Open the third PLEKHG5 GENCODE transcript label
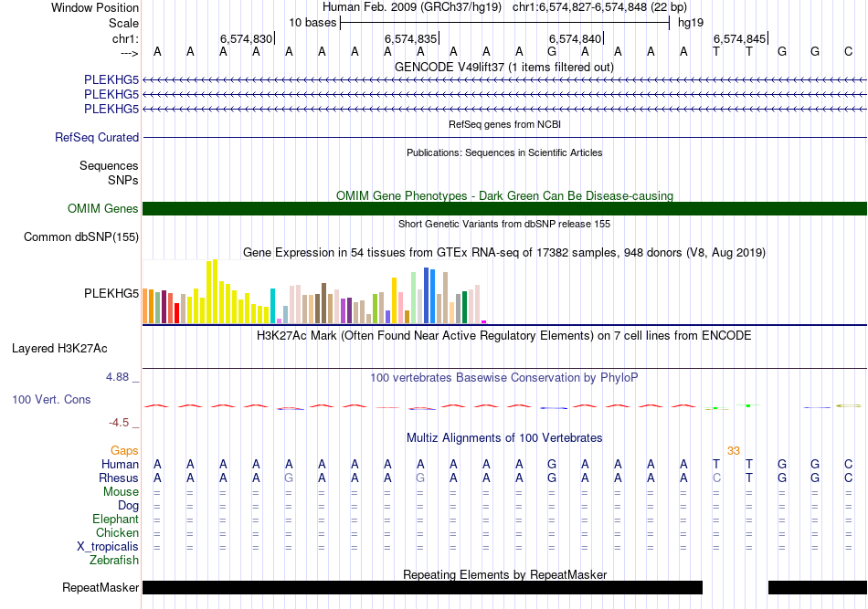 (111, 109)
